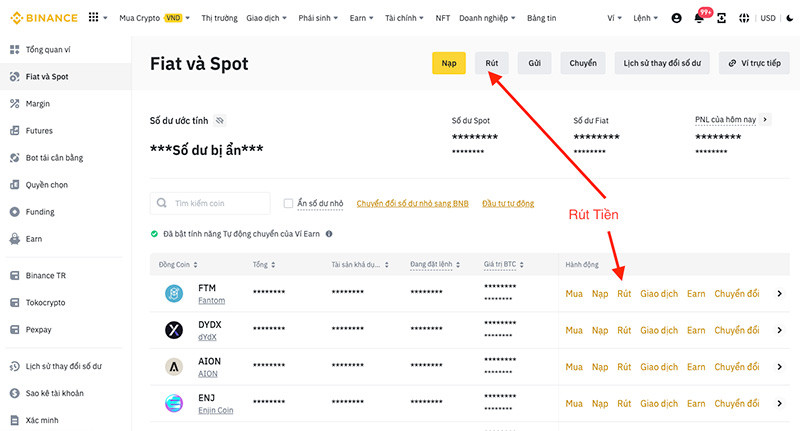Screen dimensions: 800x431
Task: Open the NFT menu item
Action: click(442, 18)
